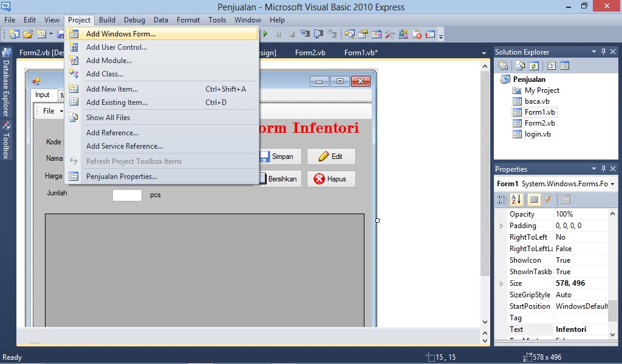Start debugging with the green play icon
622x364 pixels.
coord(265,34)
